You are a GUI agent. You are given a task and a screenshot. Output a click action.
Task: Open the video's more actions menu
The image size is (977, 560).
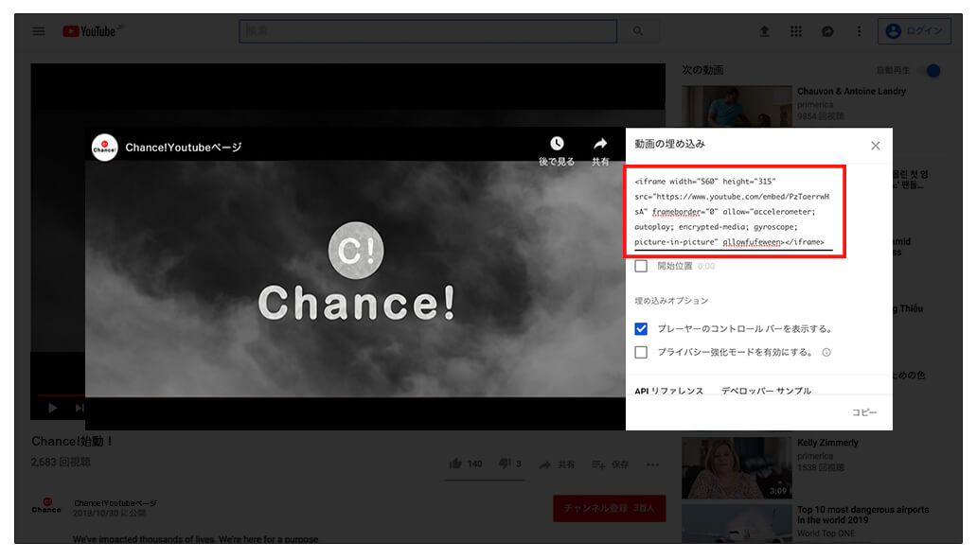tap(652, 464)
